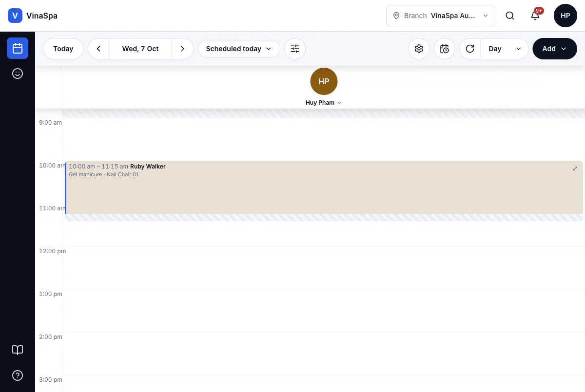Click the Huy Pham staff avatar

pyautogui.click(x=324, y=81)
